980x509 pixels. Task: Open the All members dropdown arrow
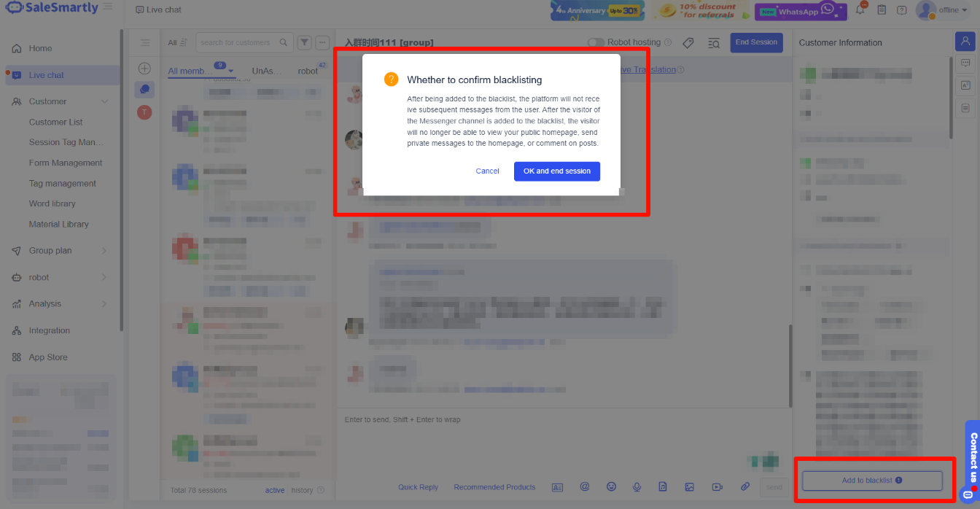(231, 71)
